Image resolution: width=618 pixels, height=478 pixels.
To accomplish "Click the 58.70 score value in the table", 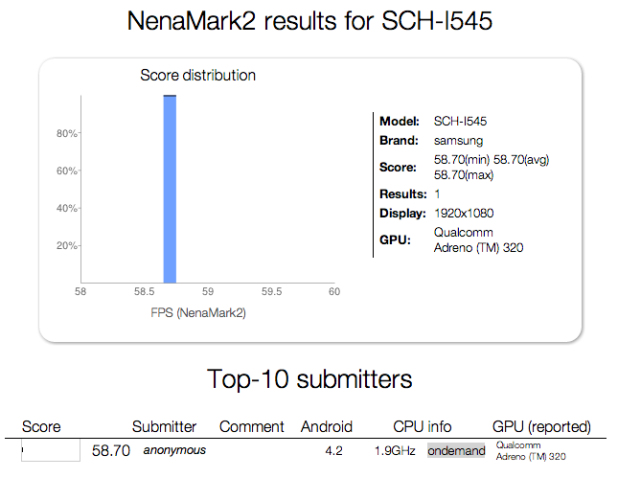I will (x=111, y=451).
